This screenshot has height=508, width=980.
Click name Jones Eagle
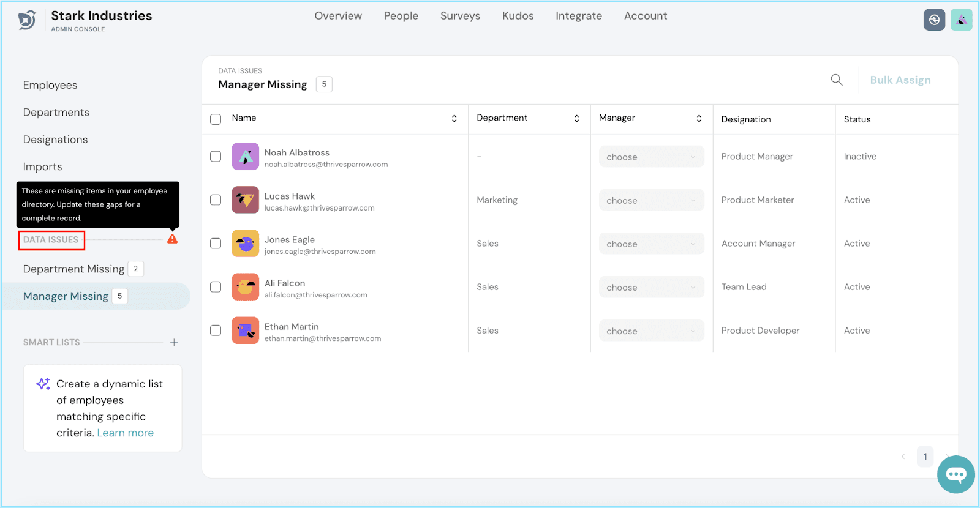pos(290,239)
